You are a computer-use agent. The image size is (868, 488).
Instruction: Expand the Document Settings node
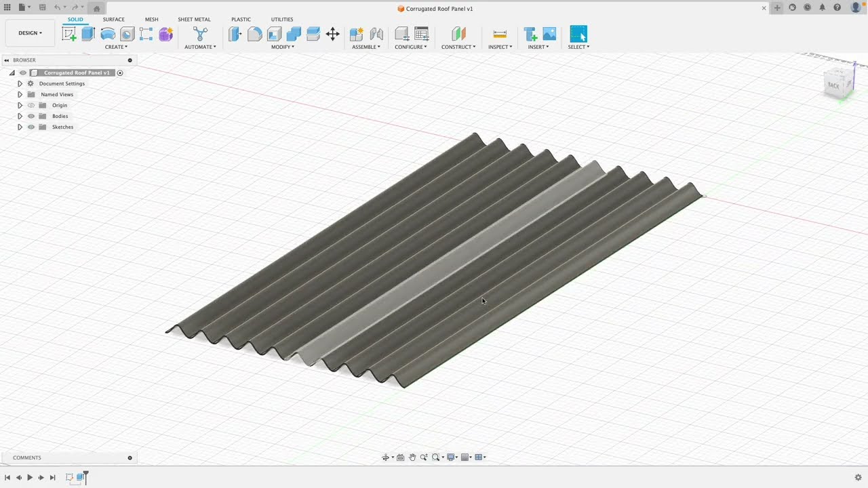click(x=20, y=83)
